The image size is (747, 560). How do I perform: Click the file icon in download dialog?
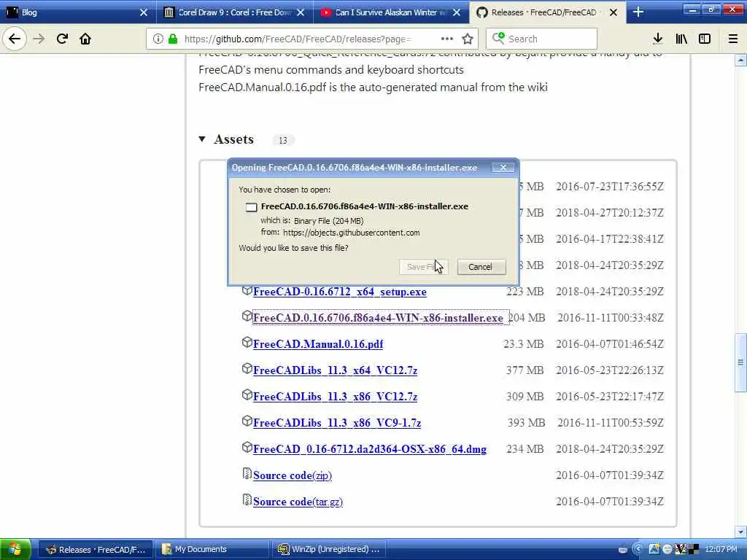[251, 207]
